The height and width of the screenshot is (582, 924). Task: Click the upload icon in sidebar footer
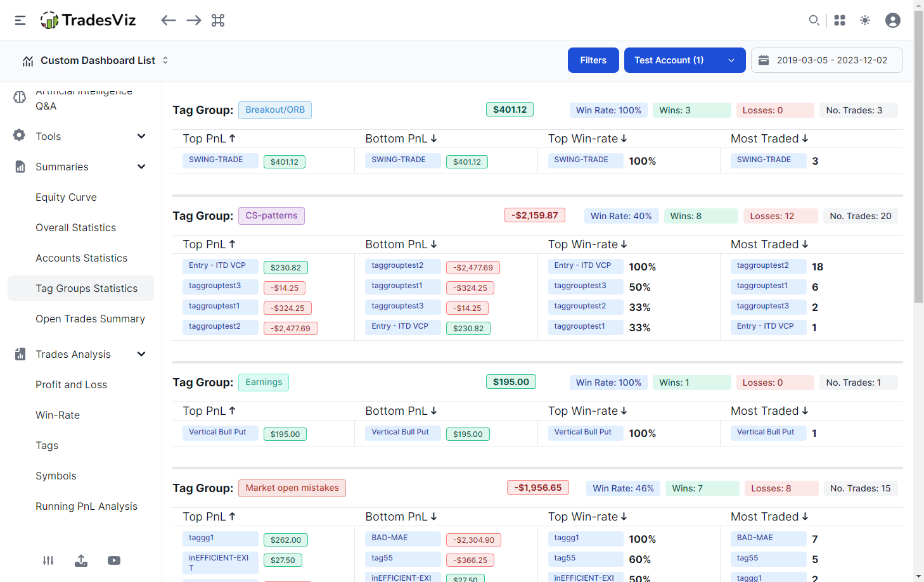coord(81,560)
